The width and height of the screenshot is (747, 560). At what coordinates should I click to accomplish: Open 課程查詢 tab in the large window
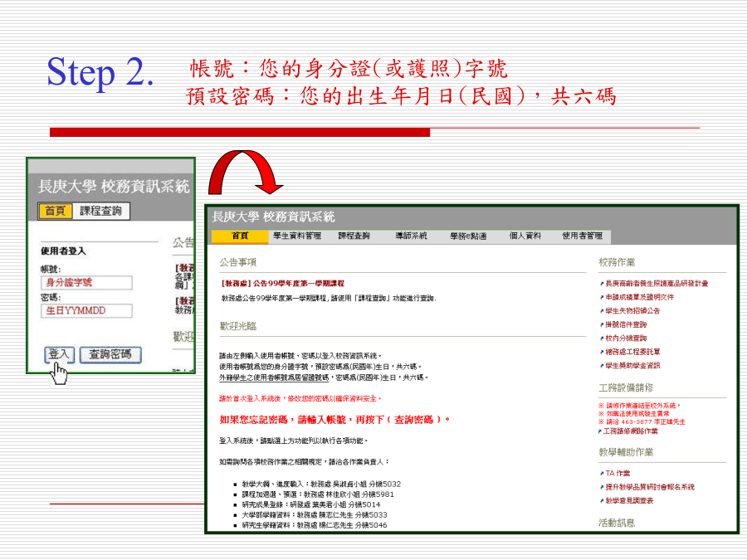click(x=354, y=236)
